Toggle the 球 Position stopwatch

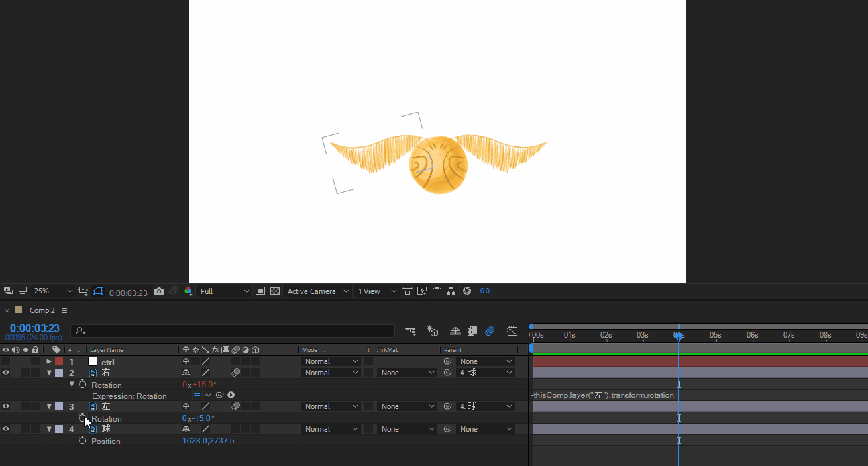click(82, 441)
